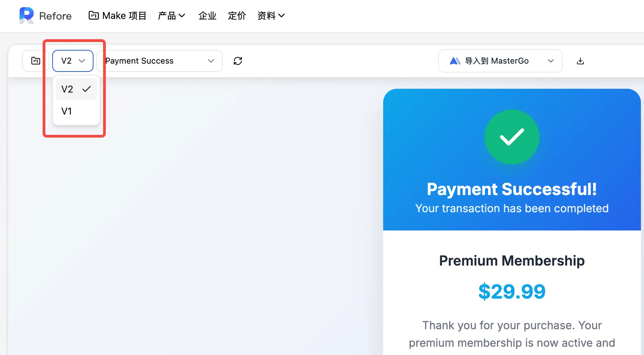Go to the 企业 page
Viewport: 644px width, 355px height.
click(x=207, y=15)
